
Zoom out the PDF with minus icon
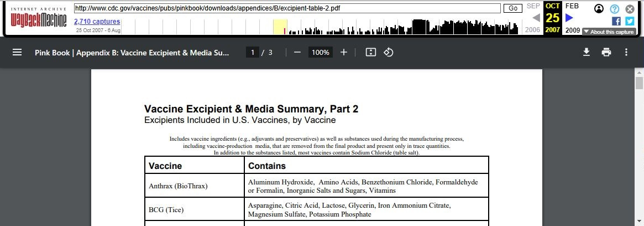(x=298, y=52)
